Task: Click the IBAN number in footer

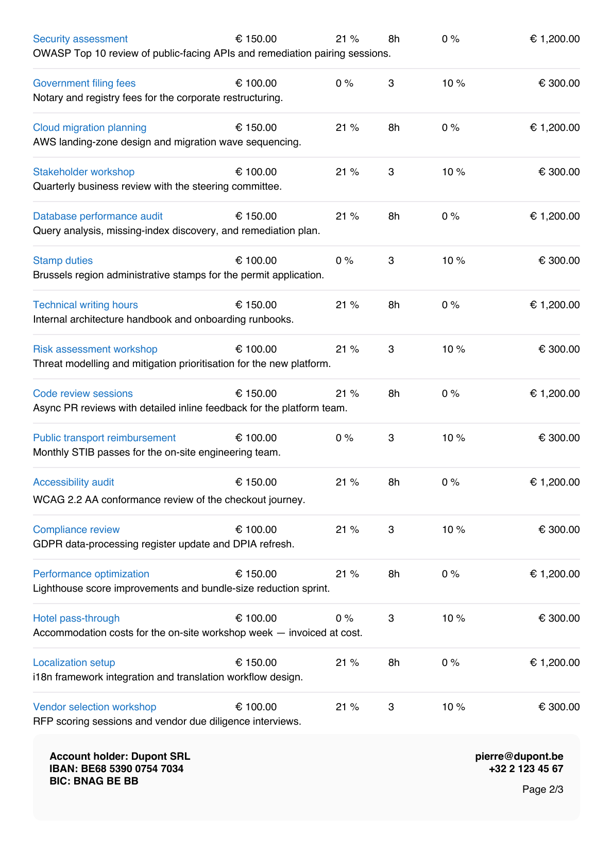Action: [132, 769]
